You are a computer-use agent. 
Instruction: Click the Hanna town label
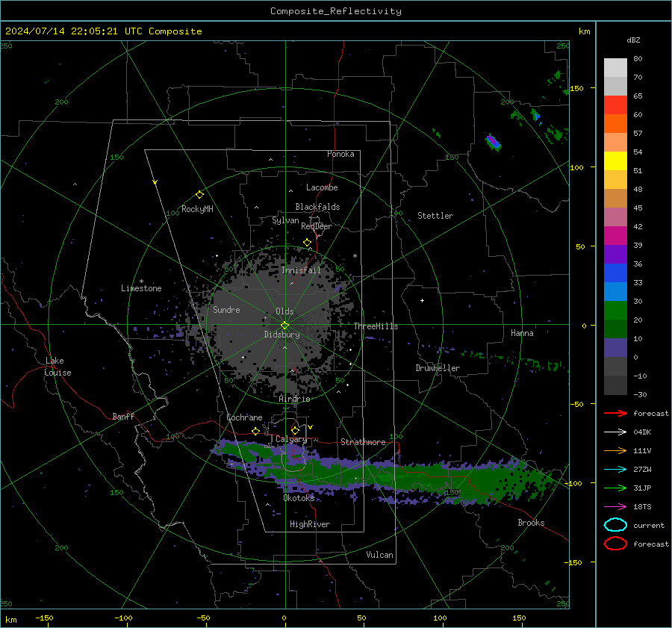pos(522,333)
